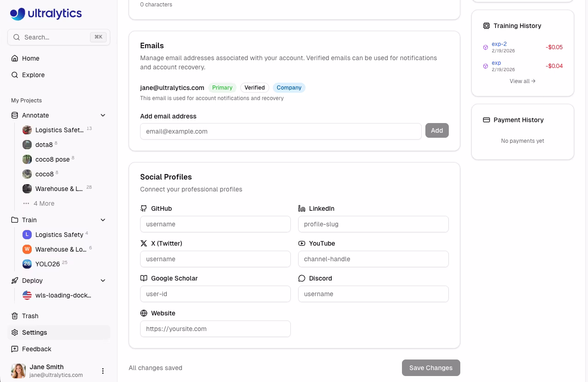This screenshot has width=588, height=382.
Task: Open Settings gear icon in sidebar
Action: [15, 332]
